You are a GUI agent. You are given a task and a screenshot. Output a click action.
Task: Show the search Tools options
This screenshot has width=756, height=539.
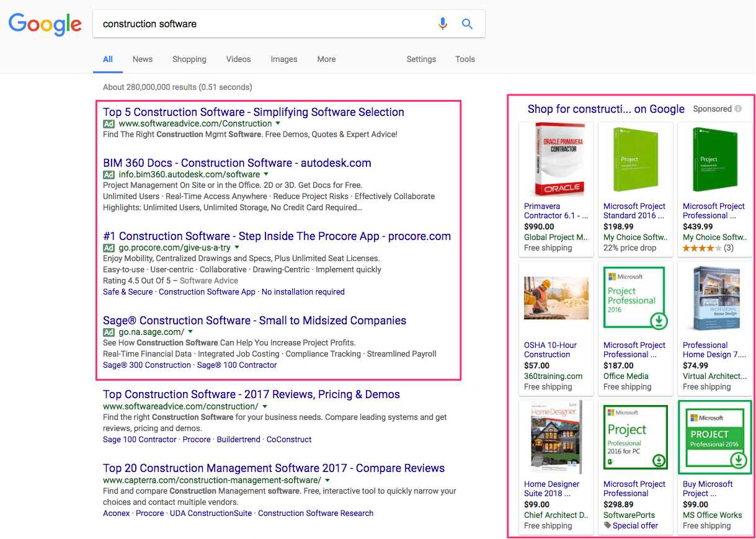pyautogui.click(x=465, y=60)
